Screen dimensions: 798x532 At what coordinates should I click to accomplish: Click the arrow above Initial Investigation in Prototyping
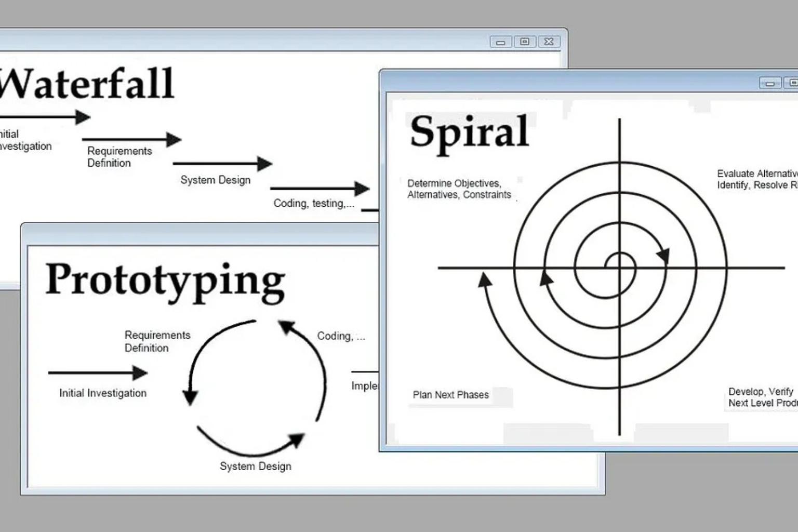click(x=98, y=373)
